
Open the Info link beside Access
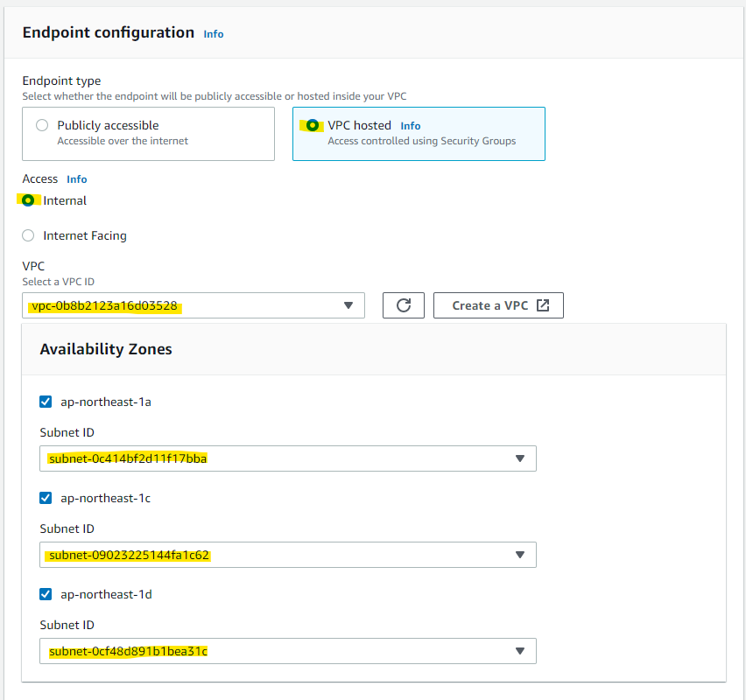click(x=77, y=179)
